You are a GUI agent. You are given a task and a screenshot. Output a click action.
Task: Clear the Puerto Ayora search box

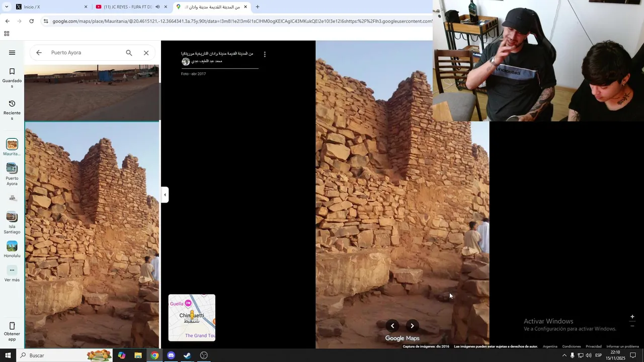pos(146,53)
